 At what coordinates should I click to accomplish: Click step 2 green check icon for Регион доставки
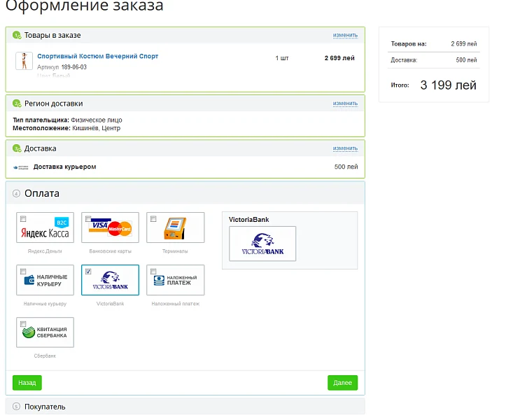[x=17, y=104]
